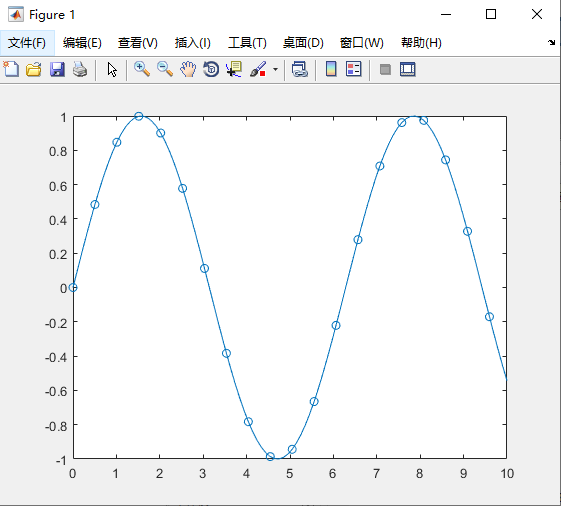Print the figure using printer icon

[x=80, y=69]
